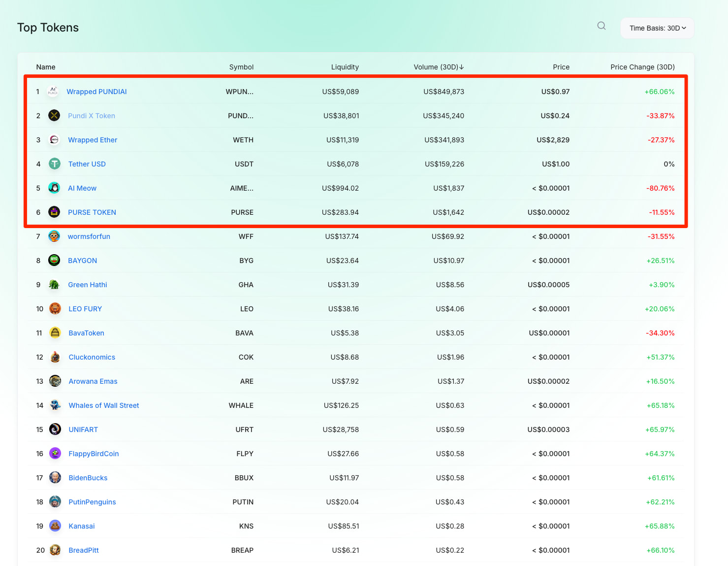Open the Wrapped Ether token link
The image size is (728, 566).
tap(93, 140)
